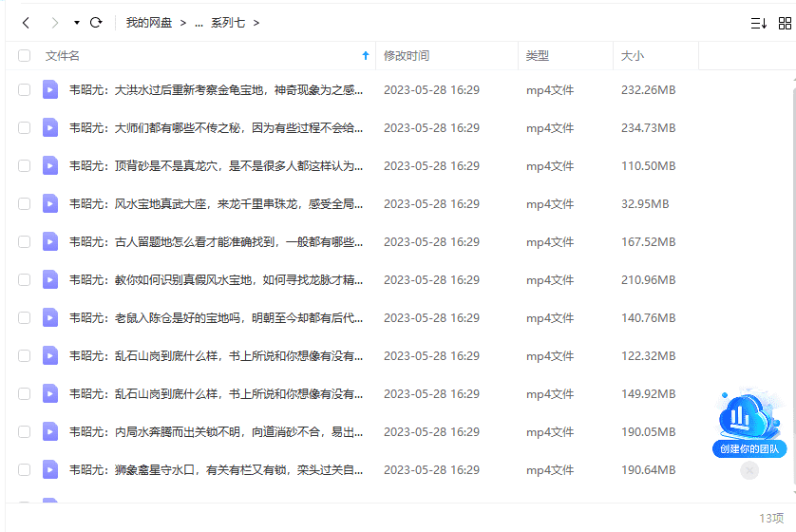Image resolution: width=796 pixels, height=532 pixels.
Task: Click the refresh icon
Action: point(96,22)
